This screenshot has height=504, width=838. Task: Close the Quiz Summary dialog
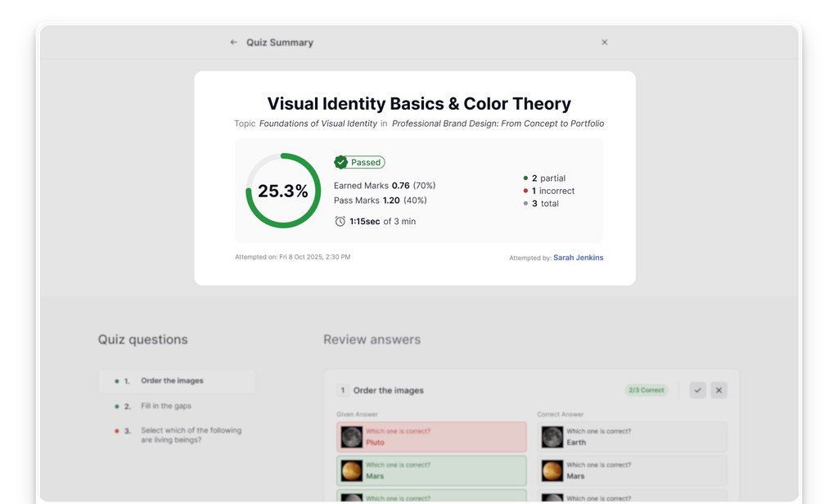pyautogui.click(x=605, y=43)
